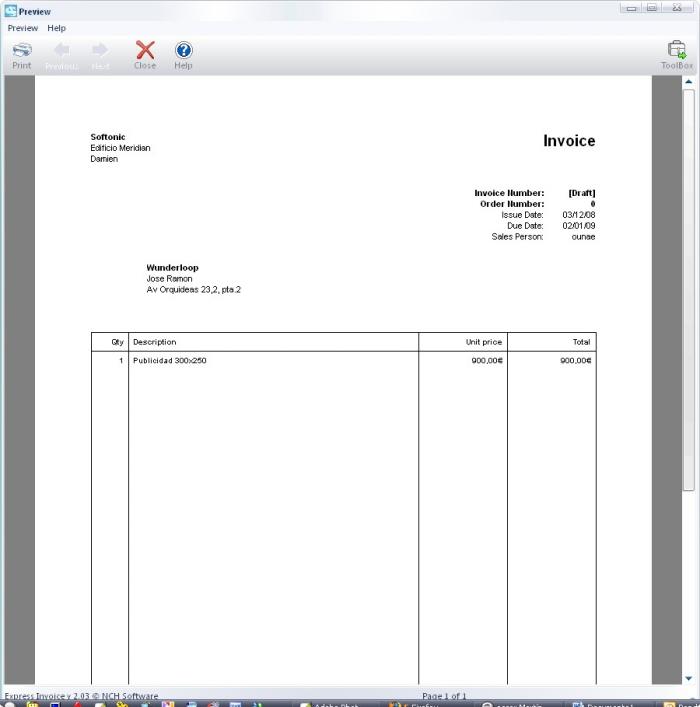This screenshot has height=707, width=700.
Task: Click the Print toolbar icon
Action: click(22, 55)
